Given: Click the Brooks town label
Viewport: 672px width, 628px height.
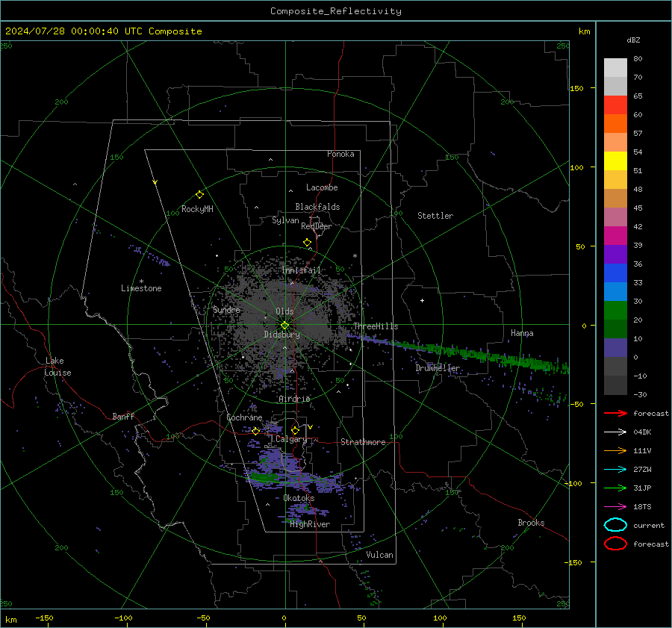Looking at the screenshot, I should 531,523.
